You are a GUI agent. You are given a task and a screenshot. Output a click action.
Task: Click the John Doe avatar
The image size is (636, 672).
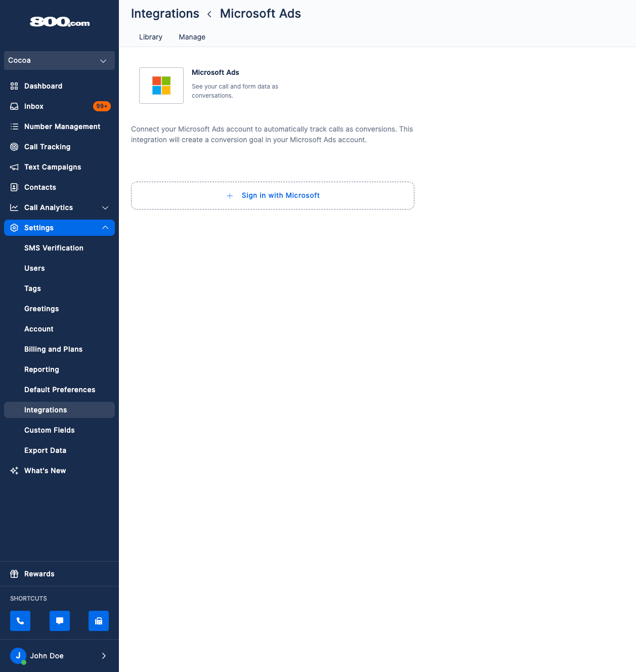point(18,656)
